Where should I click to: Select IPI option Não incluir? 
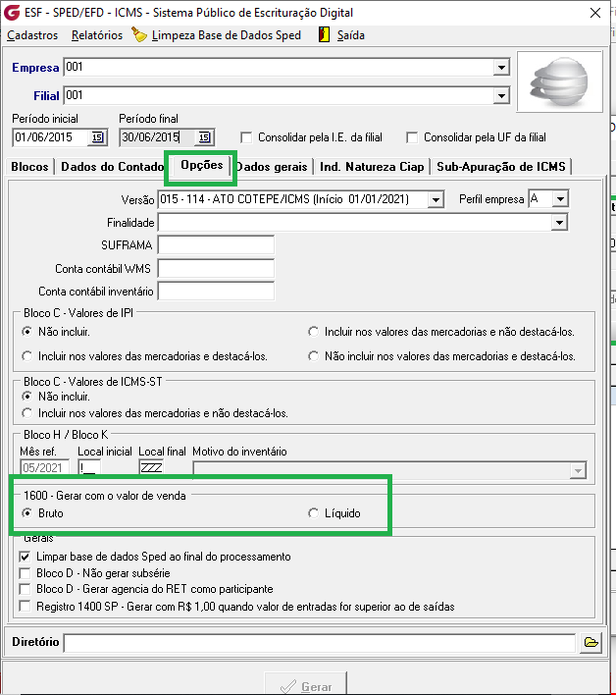click(27, 332)
